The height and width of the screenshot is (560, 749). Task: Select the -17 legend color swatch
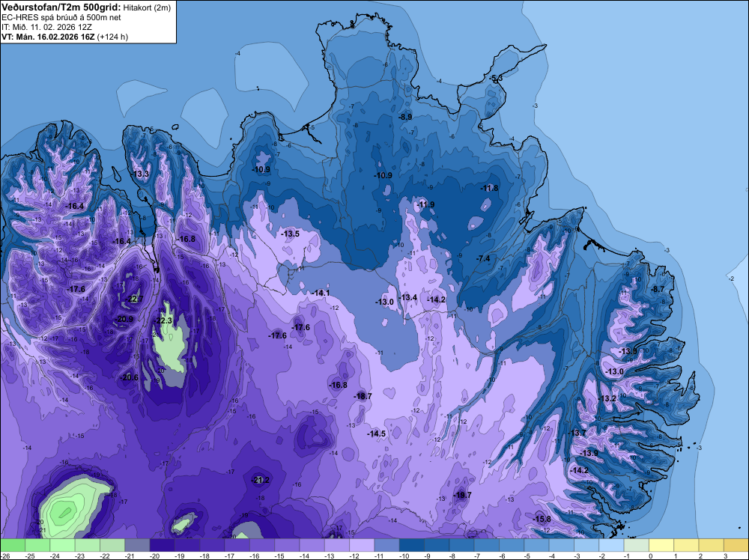(x=237, y=545)
